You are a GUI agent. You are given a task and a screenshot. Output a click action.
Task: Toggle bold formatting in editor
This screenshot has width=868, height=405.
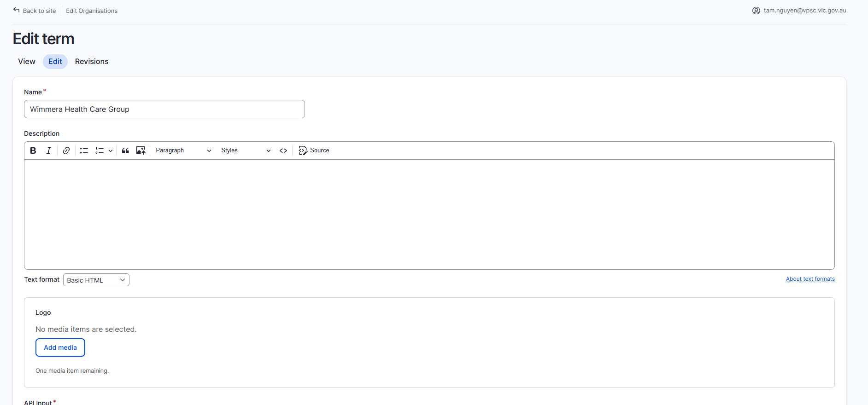[x=33, y=150]
